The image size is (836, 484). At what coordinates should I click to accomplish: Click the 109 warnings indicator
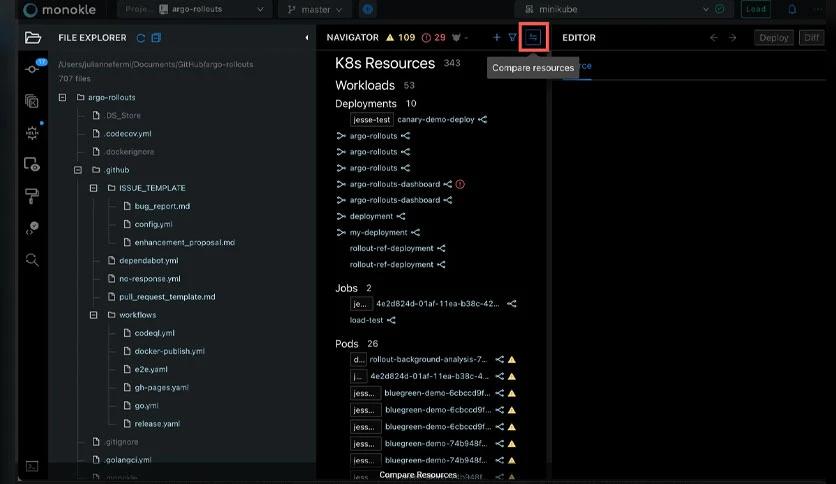click(x=401, y=37)
